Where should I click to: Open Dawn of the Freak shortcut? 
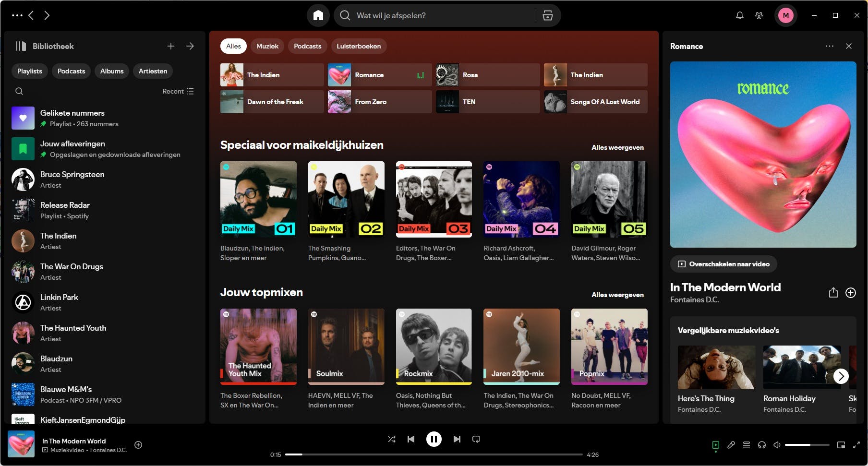click(x=272, y=102)
